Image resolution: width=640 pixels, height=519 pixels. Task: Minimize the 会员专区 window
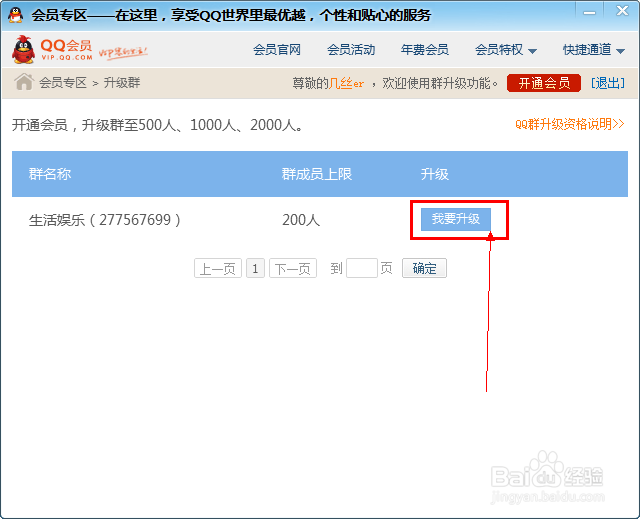coord(589,13)
